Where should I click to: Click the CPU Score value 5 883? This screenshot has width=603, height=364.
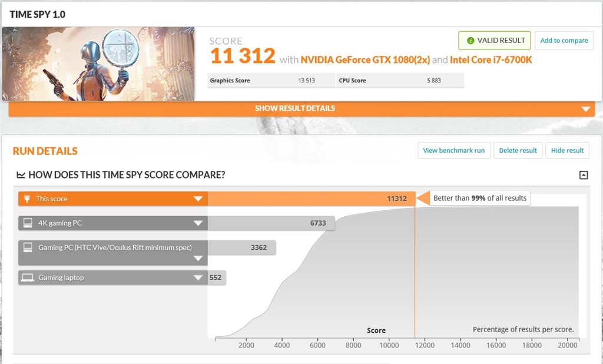[434, 81]
